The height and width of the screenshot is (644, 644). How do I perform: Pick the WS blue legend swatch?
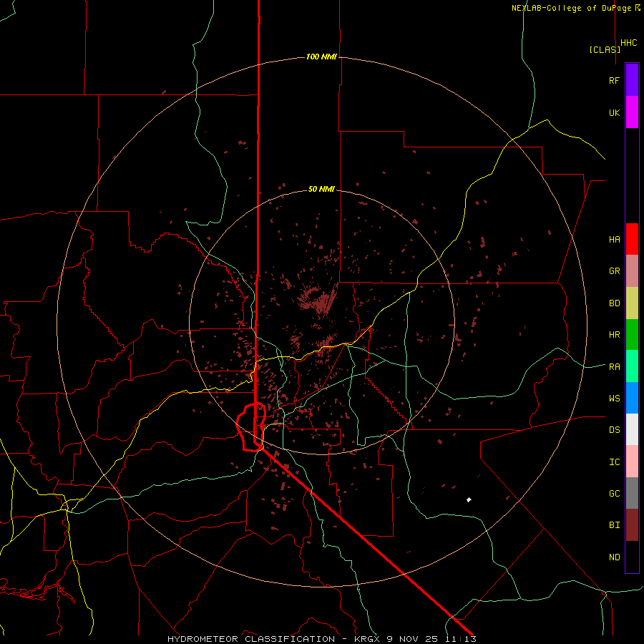click(632, 398)
